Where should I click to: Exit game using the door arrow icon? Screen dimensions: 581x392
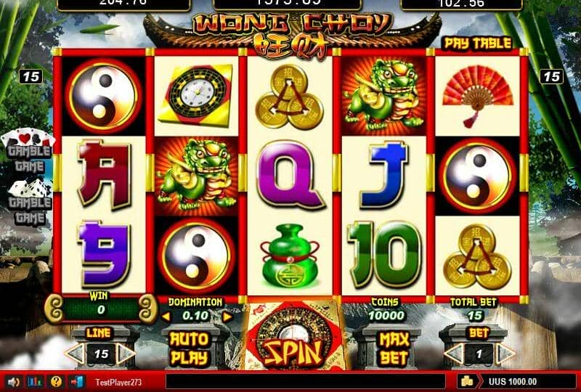[77, 382]
